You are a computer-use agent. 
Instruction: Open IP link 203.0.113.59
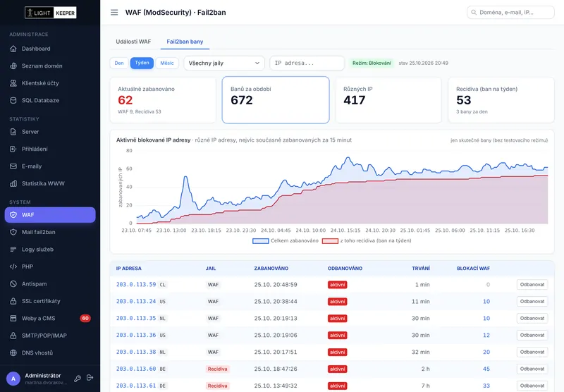[136, 284]
